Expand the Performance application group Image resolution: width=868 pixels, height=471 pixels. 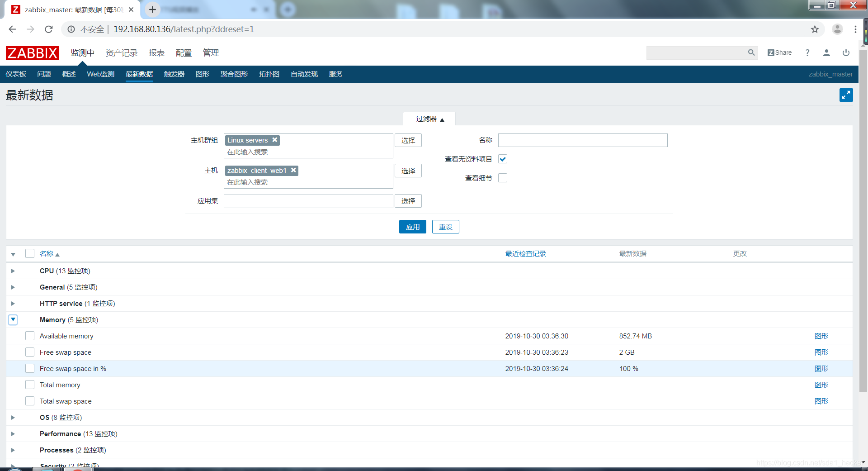point(13,434)
